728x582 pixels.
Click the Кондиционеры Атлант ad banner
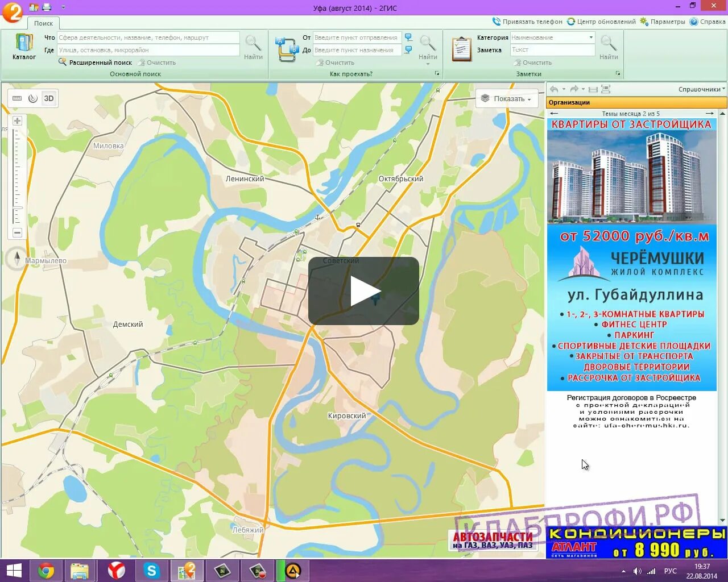click(x=636, y=542)
